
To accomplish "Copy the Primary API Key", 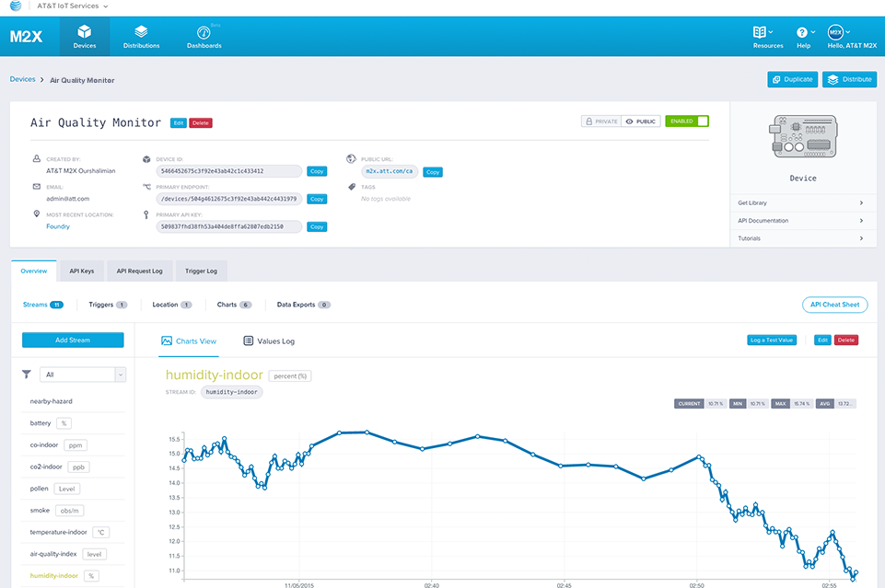I will (317, 226).
